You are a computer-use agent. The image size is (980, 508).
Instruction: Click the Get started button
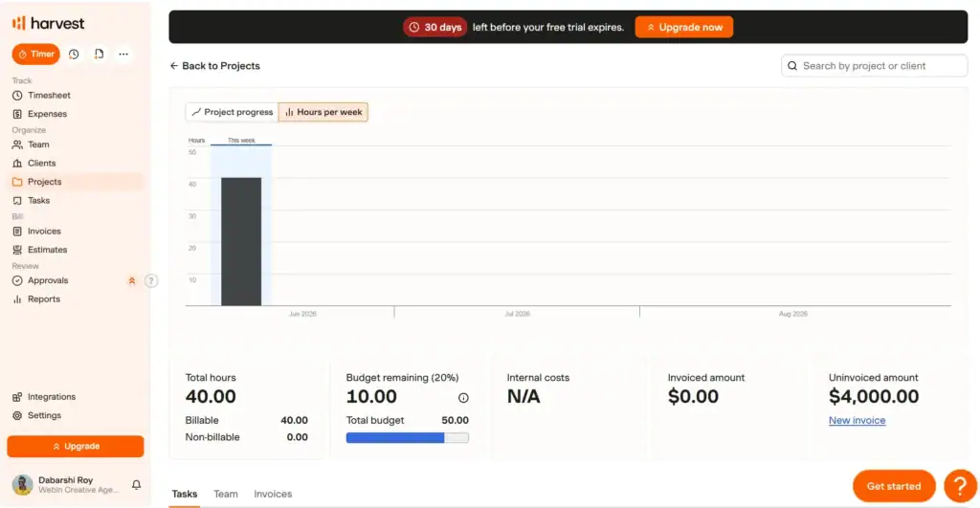894,485
